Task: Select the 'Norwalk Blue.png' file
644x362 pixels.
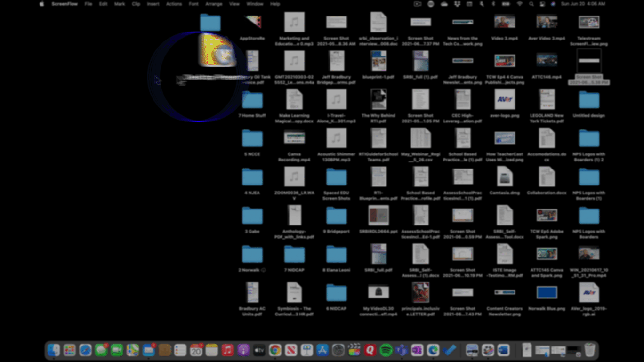Action: [547, 292]
